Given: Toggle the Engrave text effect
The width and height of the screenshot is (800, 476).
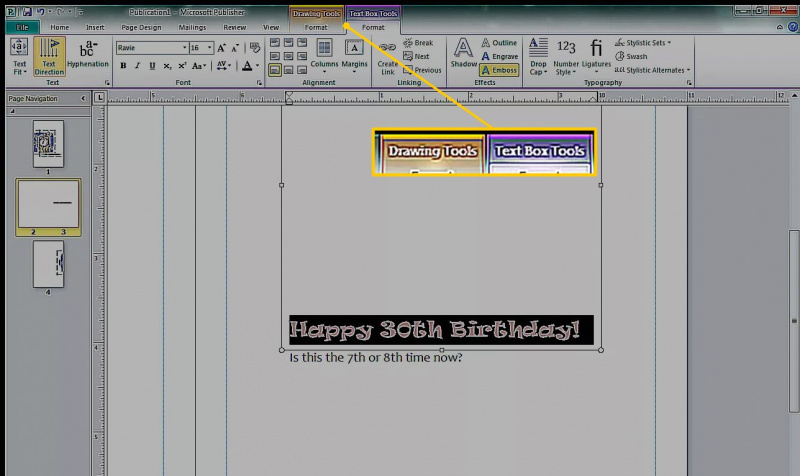Looking at the screenshot, I should click(x=499, y=57).
